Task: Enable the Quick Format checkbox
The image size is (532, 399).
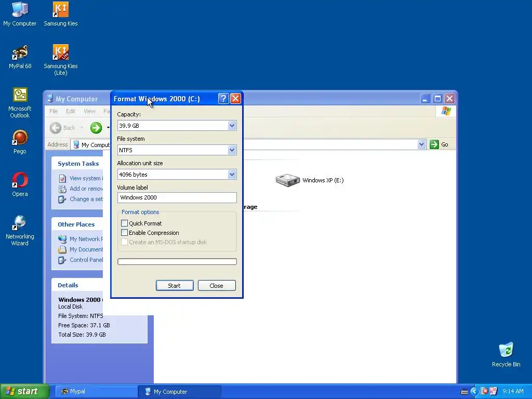Action: pos(125,223)
